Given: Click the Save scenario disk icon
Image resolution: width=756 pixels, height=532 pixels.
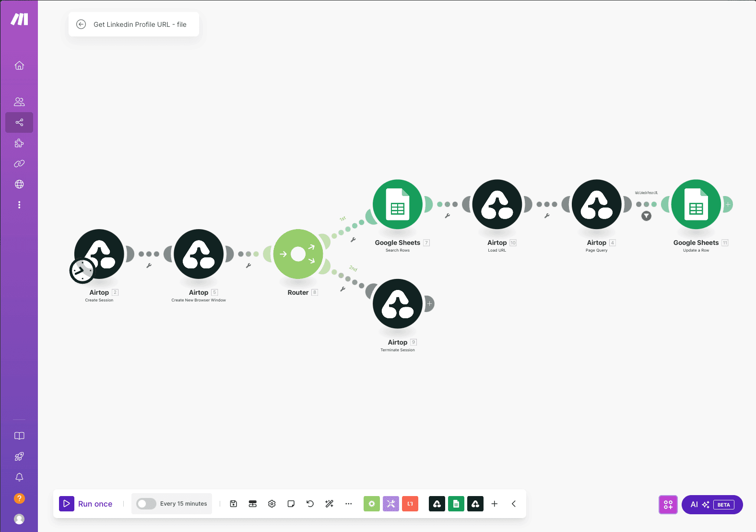Looking at the screenshot, I should pos(234,504).
